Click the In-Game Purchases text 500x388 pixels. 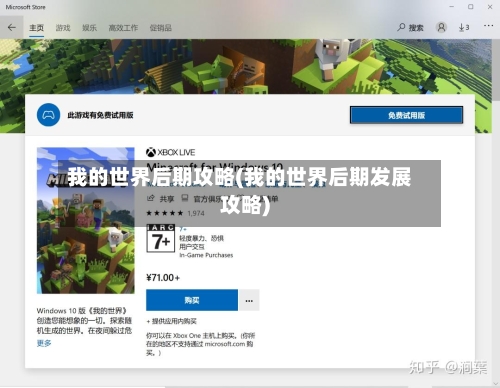(x=206, y=255)
